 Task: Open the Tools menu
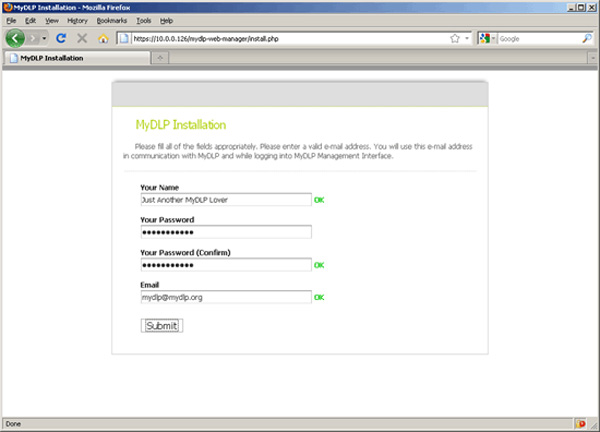tap(143, 21)
